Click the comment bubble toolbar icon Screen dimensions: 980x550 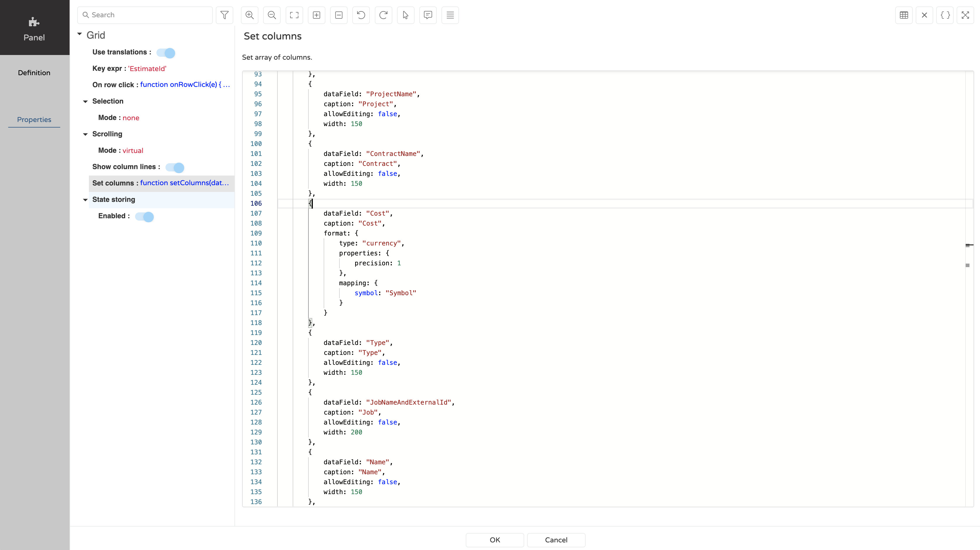click(428, 15)
